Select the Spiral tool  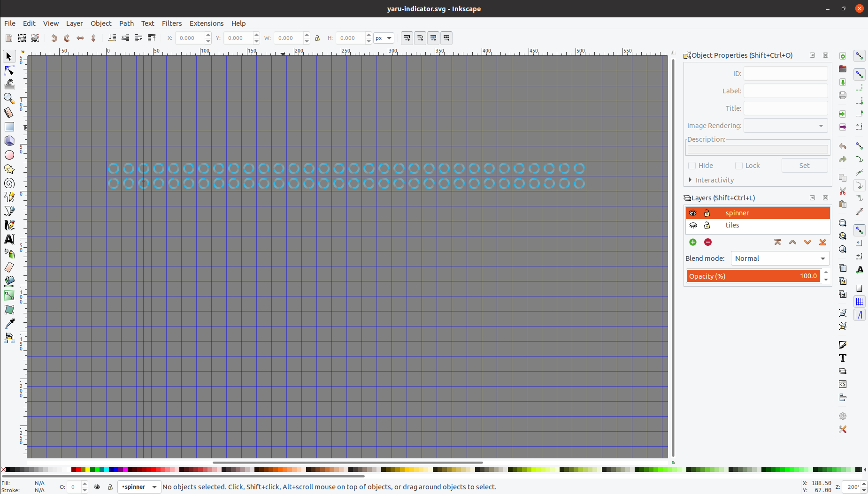click(x=9, y=183)
